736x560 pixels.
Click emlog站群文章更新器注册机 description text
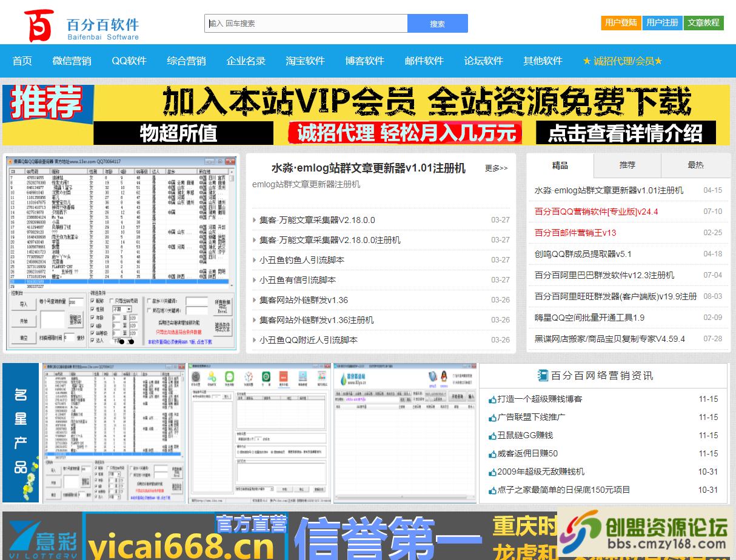click(306, 184)
